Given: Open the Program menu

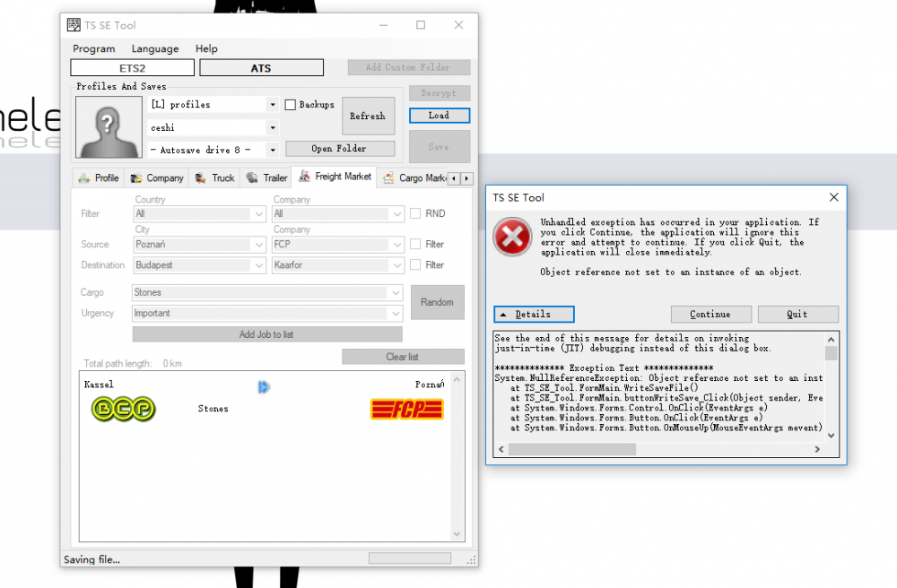Looking at the screenshot, I should 94,48.
